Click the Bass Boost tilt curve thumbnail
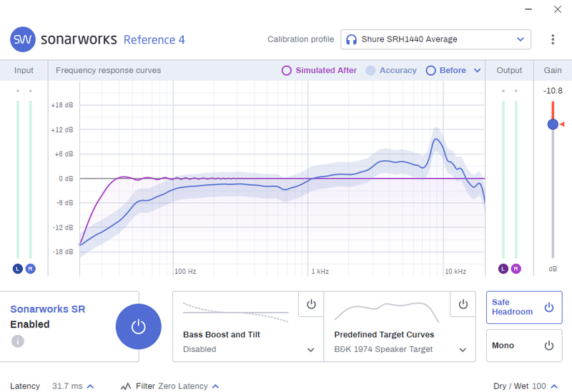 236,313
